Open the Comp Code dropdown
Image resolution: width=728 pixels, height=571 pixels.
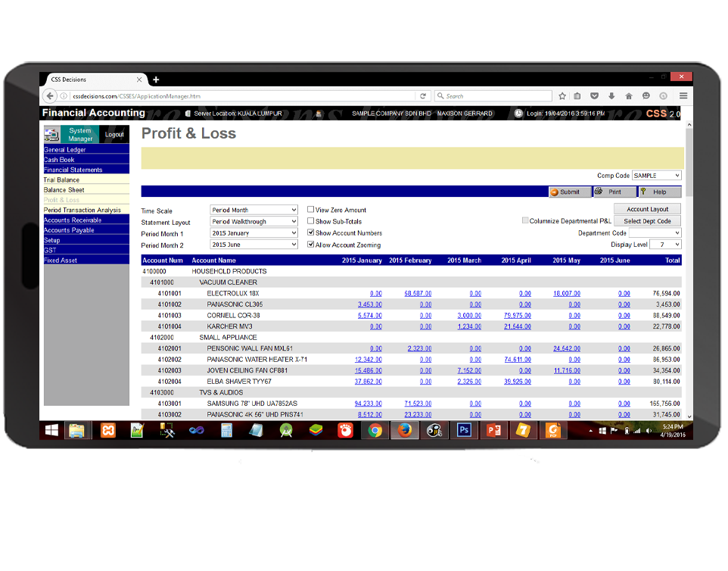coord(657,176)
